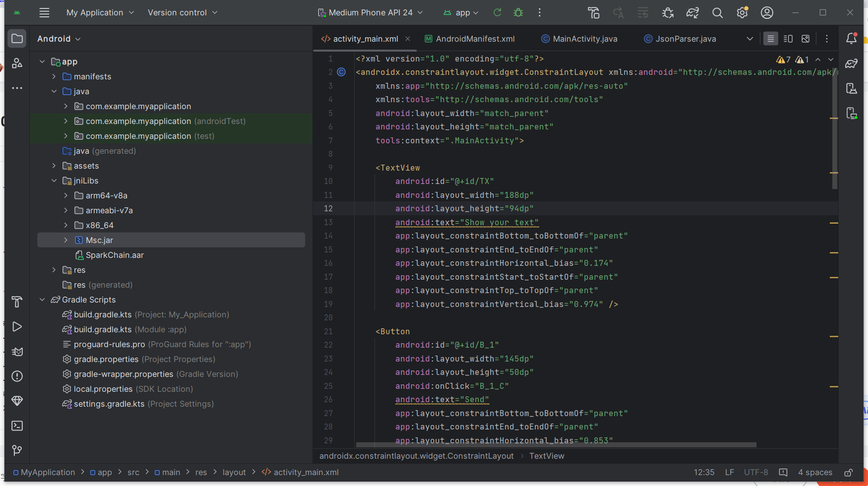
Task: Click the Debug app bug icon
Action: [518, 12]
